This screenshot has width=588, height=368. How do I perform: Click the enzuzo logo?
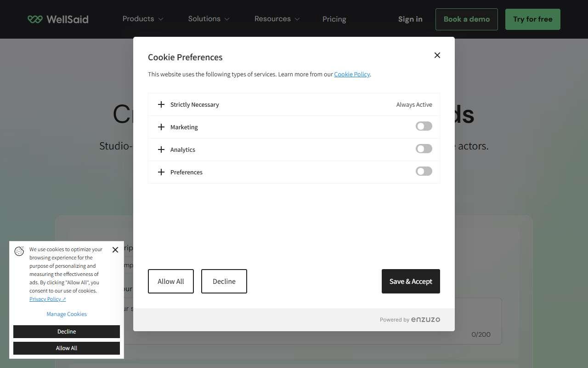pos(425,320)
